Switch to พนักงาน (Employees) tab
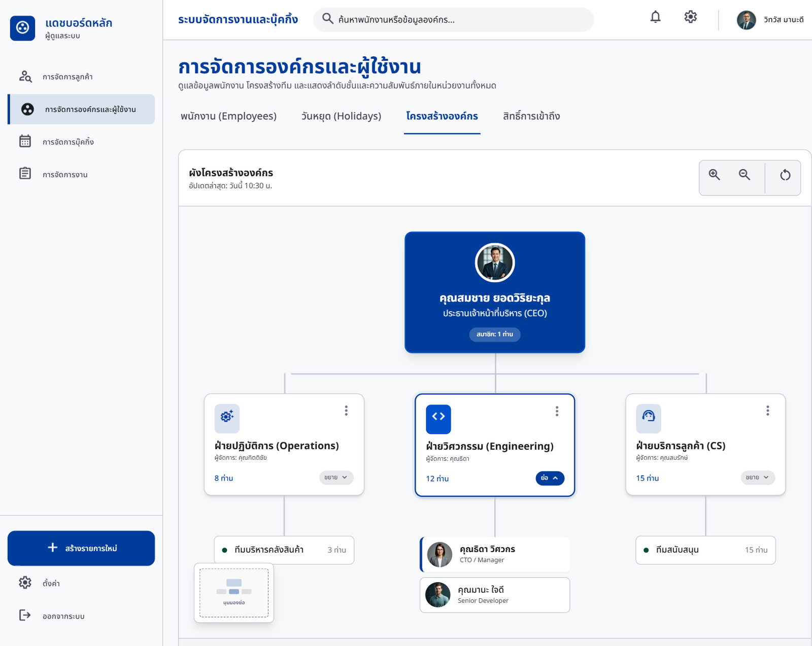This screenshot has width=812, height=646. tap(229, 116)
